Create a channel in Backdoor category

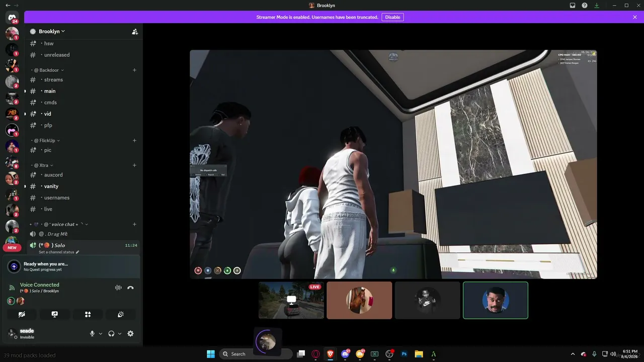tap(134, 70)
